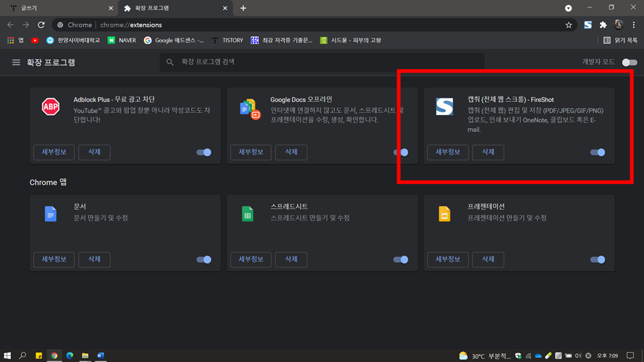This screenshot has width=644, height=362.
Task: Close the 글쓰기 tab
Action: (110, 8)
